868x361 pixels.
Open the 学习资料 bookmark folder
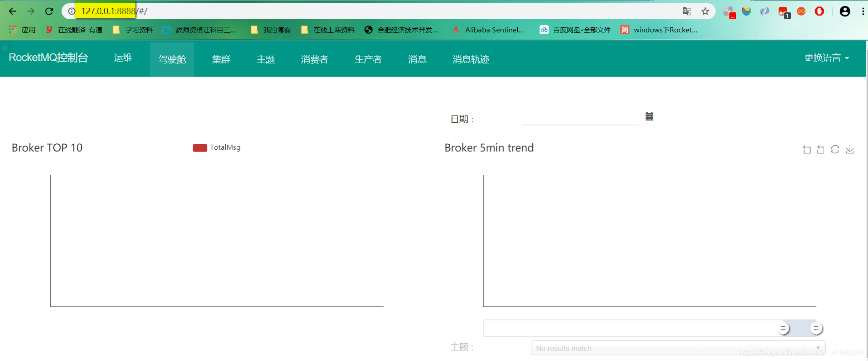pos(133,30)
